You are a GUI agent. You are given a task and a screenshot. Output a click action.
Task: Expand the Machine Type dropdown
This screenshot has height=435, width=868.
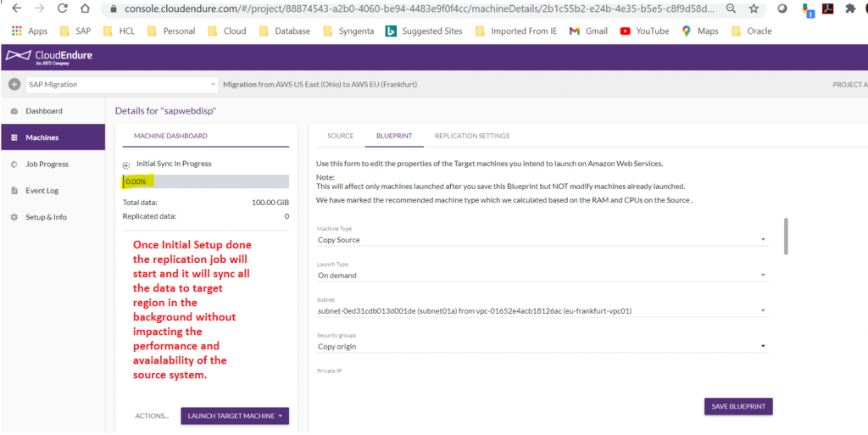click(x=542, y=240)
